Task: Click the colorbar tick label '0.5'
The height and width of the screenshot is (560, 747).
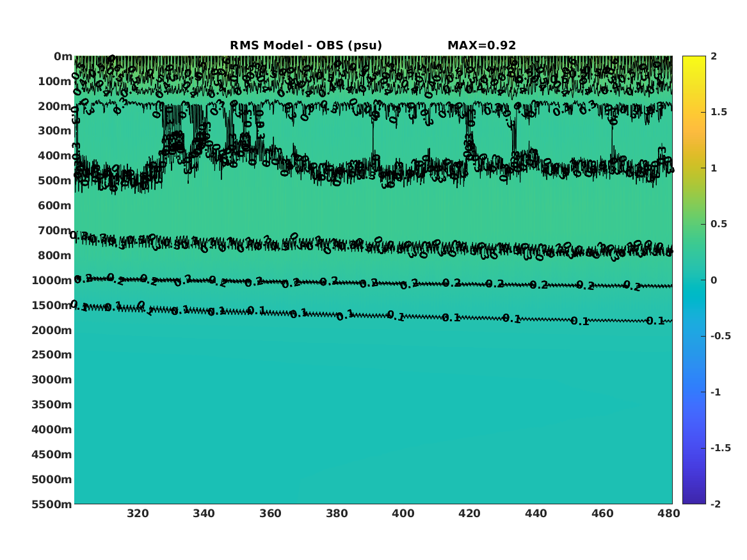Action: click(719, 224)
